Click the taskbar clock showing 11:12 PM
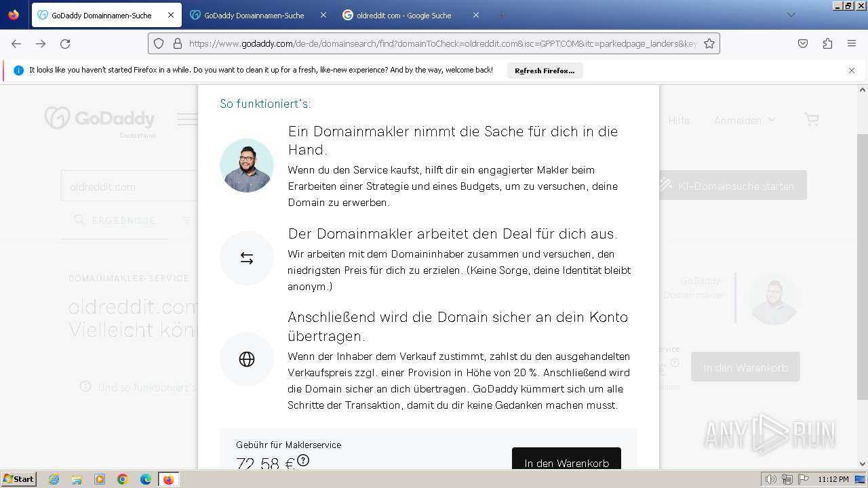This screenshot has height=488, width=868. click(x=833, y=479)
